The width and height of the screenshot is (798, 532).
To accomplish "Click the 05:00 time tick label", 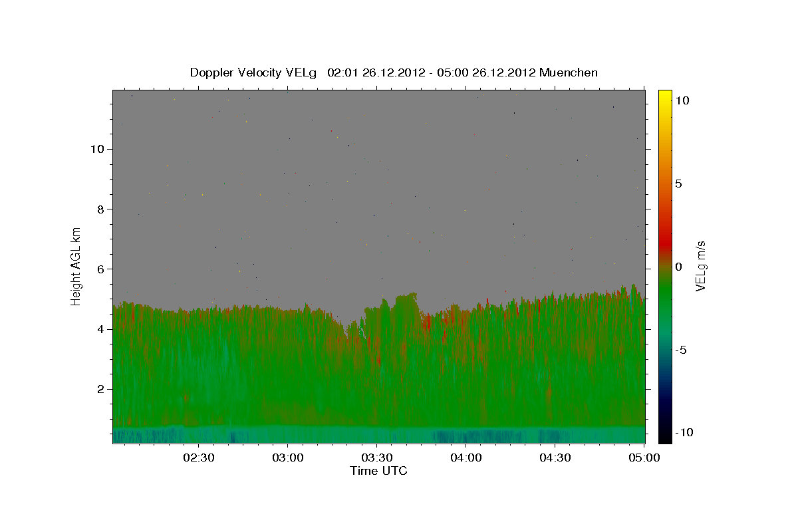I will coord(643,458).
